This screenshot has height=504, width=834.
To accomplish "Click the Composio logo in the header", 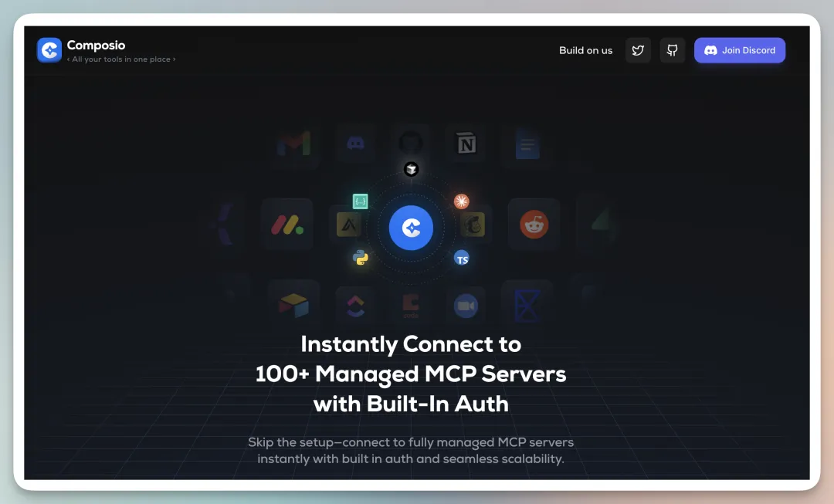I will click(x=49, y=50).
